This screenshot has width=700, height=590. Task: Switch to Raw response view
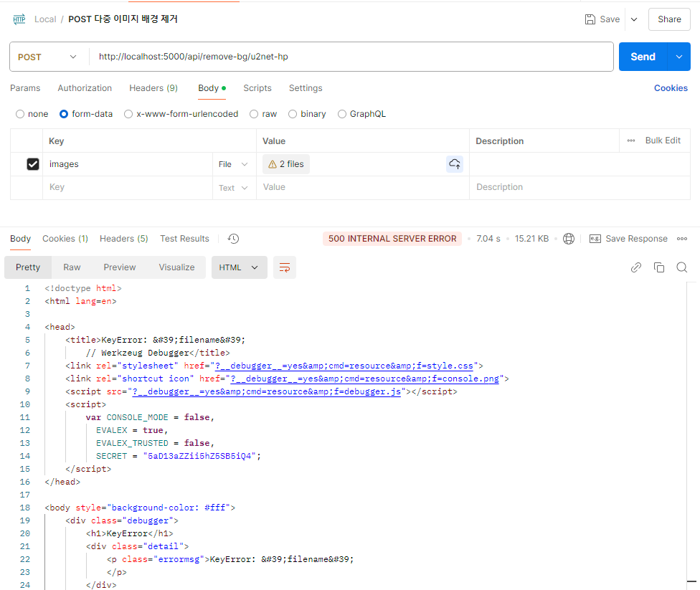[x=72, y=267]
